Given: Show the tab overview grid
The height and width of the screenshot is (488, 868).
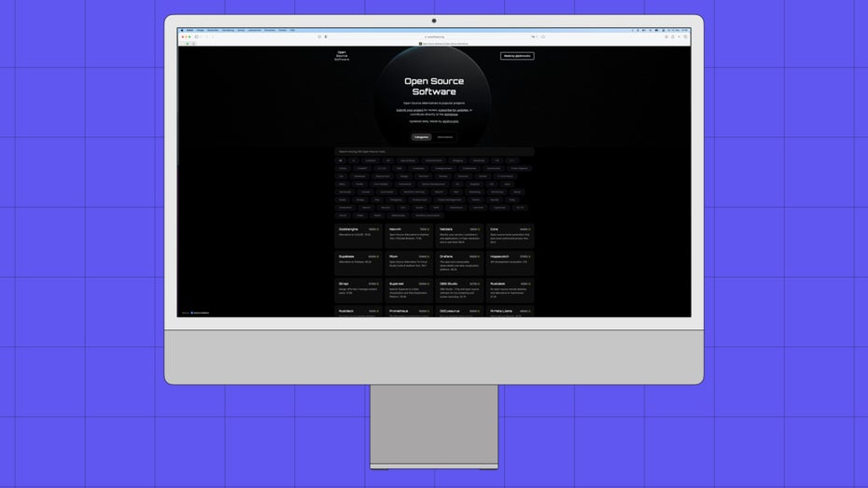Looking at the screenshot, I should click(685, 37).
